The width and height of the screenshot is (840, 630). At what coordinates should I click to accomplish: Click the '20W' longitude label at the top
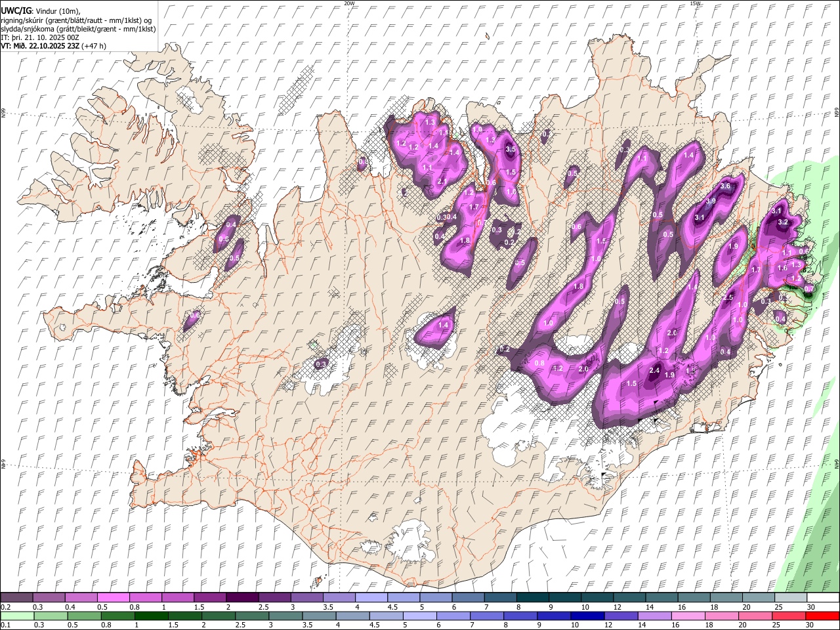pyautogui.click(x=350, y=3)
